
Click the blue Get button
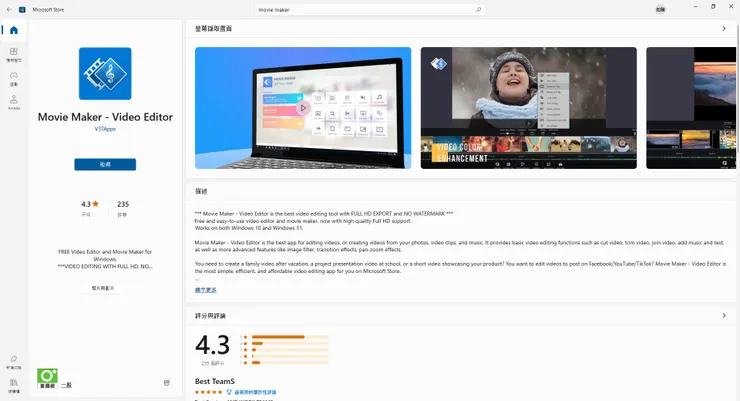105,164
